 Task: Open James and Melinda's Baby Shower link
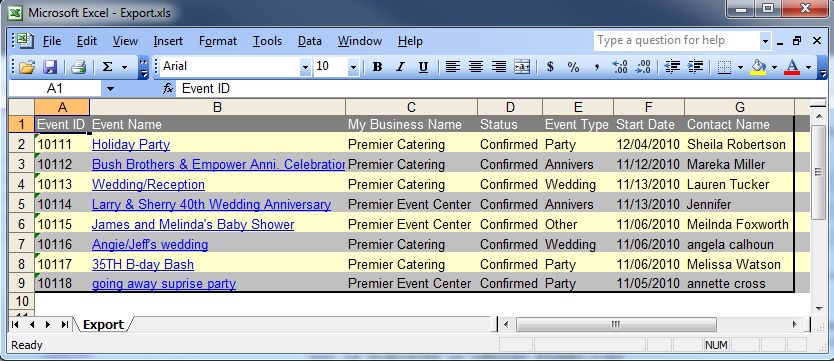[193, 224]
